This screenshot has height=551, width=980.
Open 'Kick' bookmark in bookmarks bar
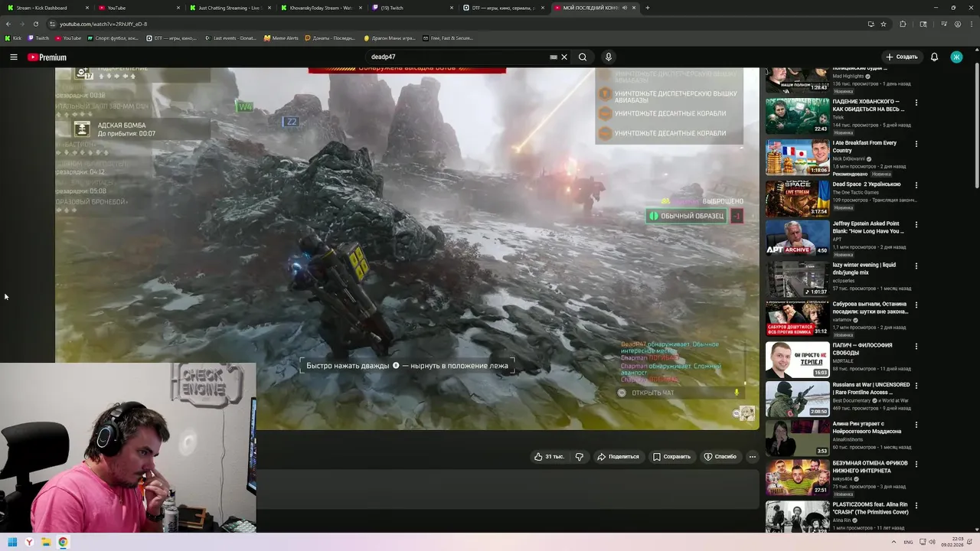point(13,37)
